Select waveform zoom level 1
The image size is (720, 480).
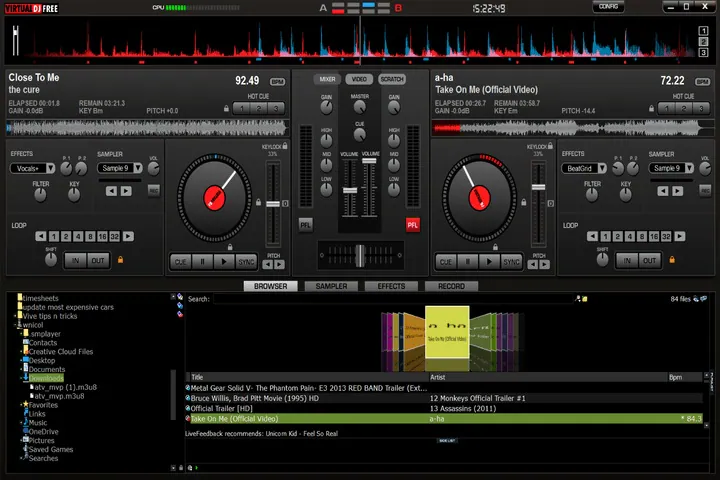pos(703,31)
